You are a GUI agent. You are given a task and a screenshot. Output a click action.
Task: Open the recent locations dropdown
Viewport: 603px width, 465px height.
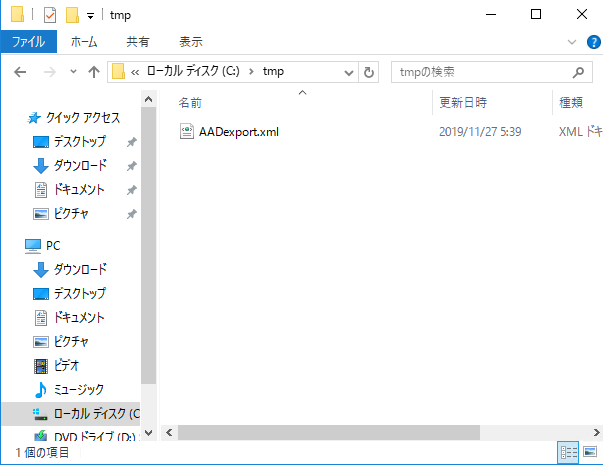click(x=73, y=72)
